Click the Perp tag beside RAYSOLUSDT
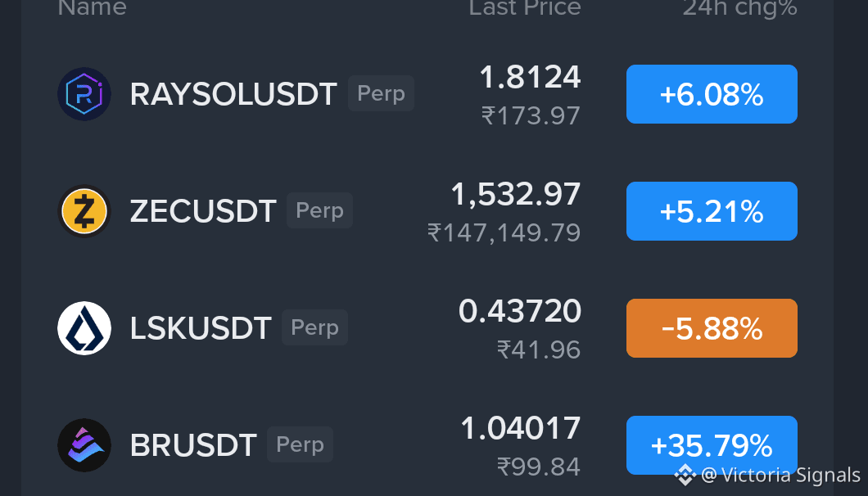 pos(381,93)
